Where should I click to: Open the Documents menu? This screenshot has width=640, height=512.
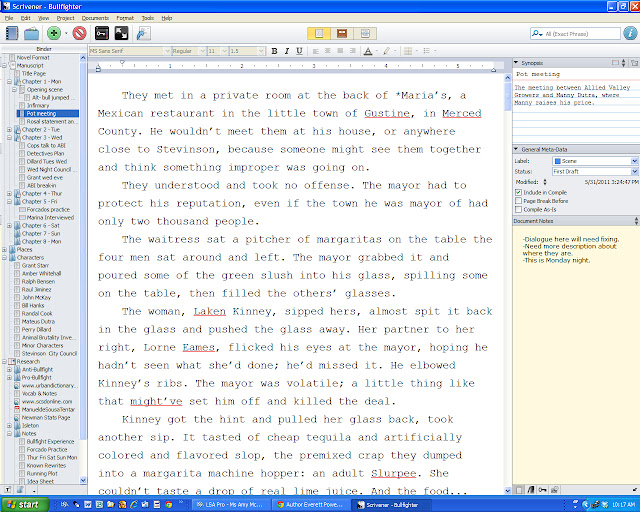point(95,18)
